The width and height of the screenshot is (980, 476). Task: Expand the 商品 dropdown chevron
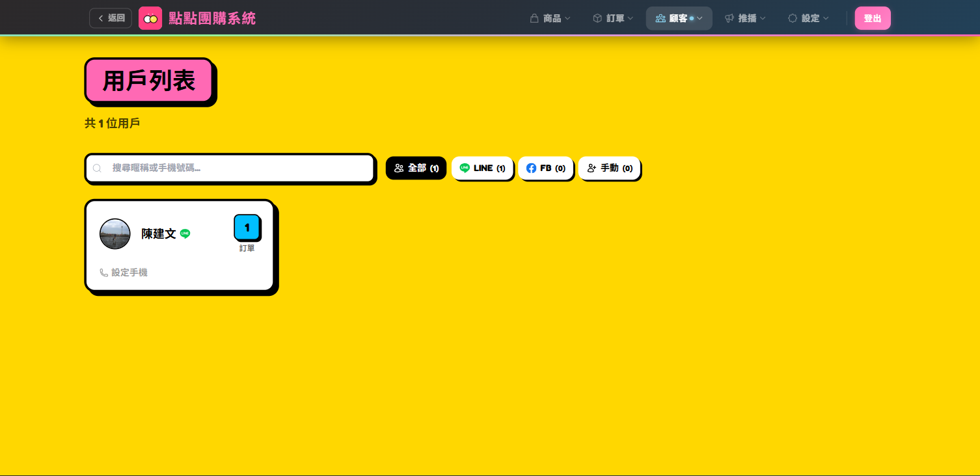tap(567, 18)
